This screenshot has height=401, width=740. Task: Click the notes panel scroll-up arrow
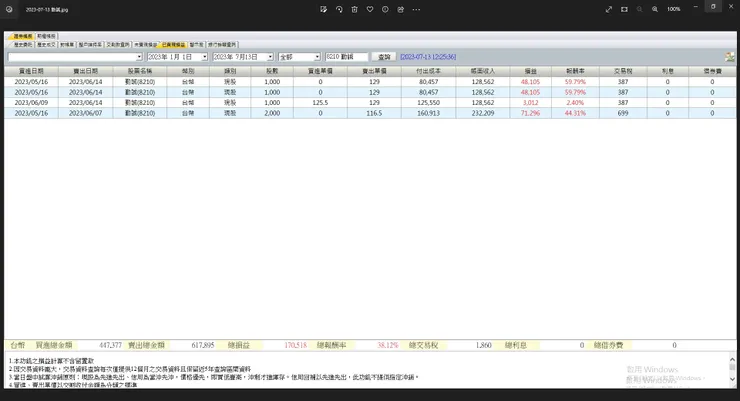[x=732, y=359]
